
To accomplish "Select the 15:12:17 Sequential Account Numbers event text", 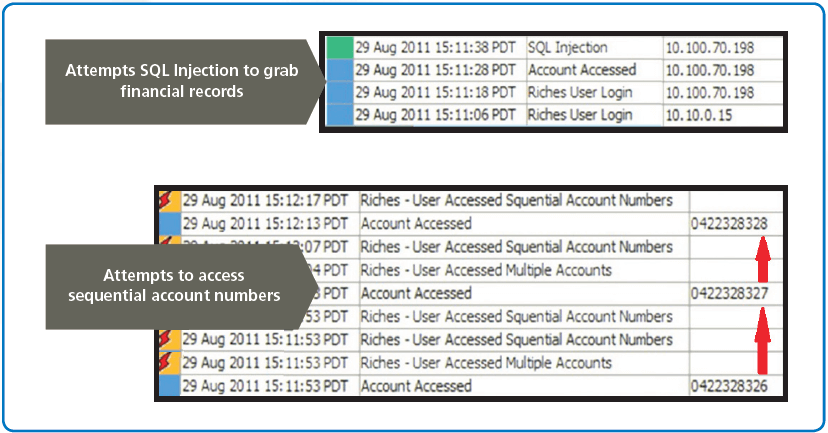I will pos(516,201).
